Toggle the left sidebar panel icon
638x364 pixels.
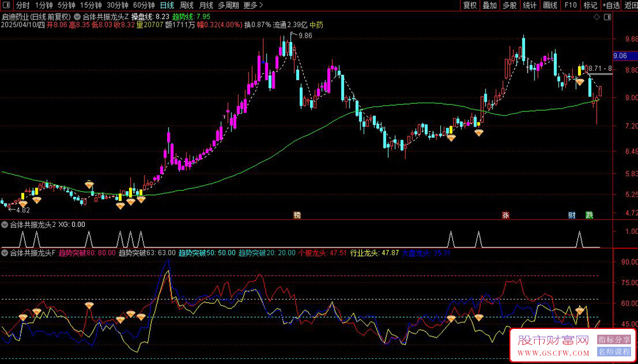tap(6, 5)
